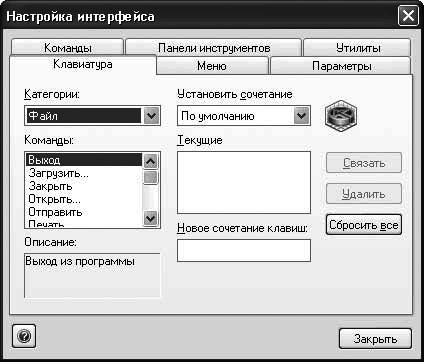424x362 pixels.
Task: Expand the Категории dropdown arrow
Action: (151, 116)
